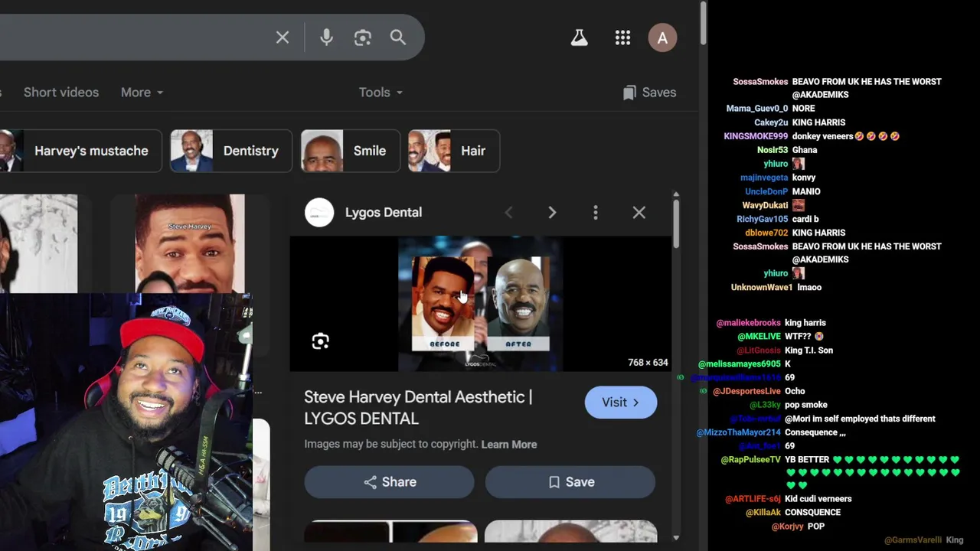980x551 pixels.
Task: Save the image to collection
Action: coord(570,482)
